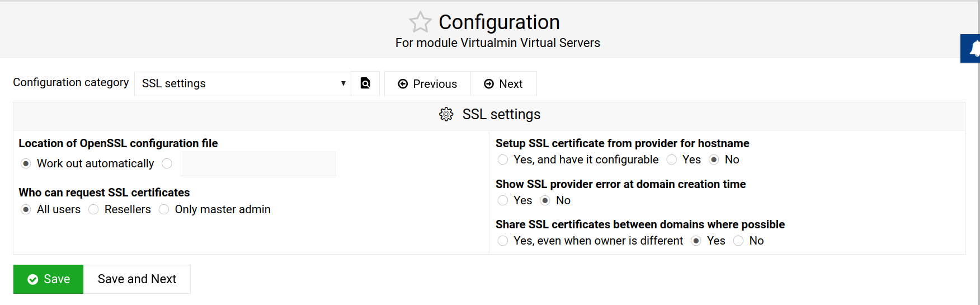This screenshot has height=305, width=980.
Task: Open the notifications bell panel
Action: point(973,49)
